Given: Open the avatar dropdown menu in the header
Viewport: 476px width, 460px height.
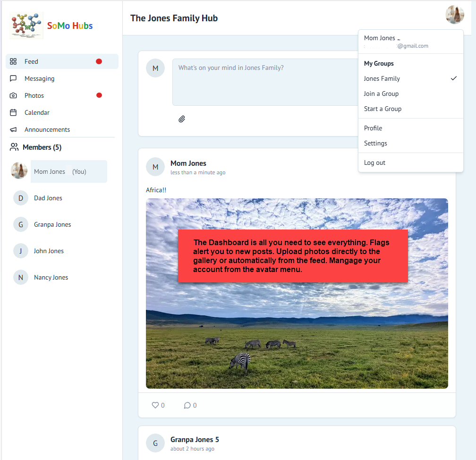Looking at the screenshot, I should tap(454, 14).
